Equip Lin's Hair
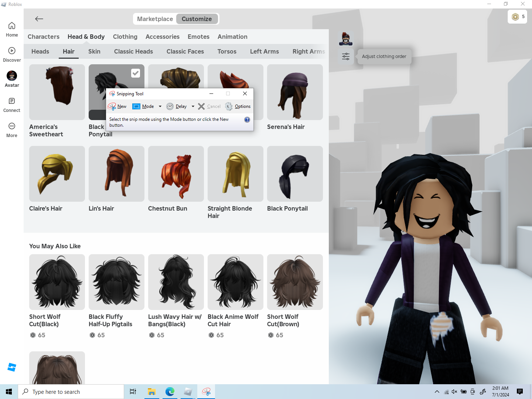Image resolution: width=532 pixels, height=399 pixels. pos(116,174)
